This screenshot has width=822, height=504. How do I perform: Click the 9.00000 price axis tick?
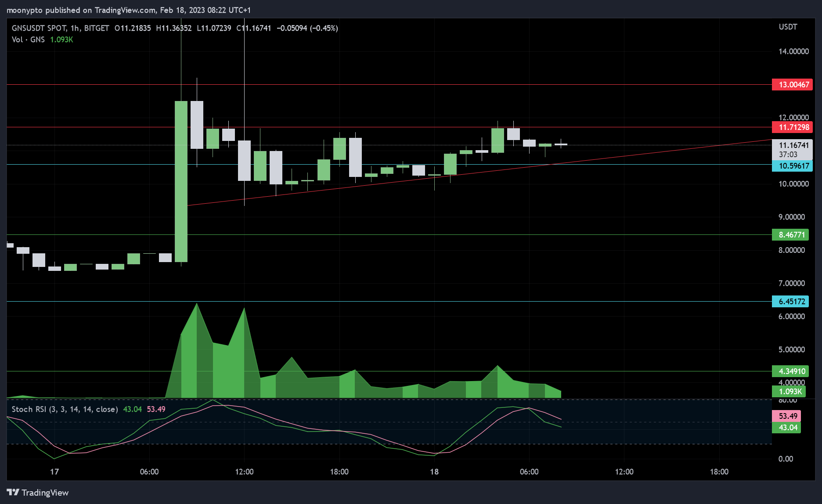[x=792, y=217]
